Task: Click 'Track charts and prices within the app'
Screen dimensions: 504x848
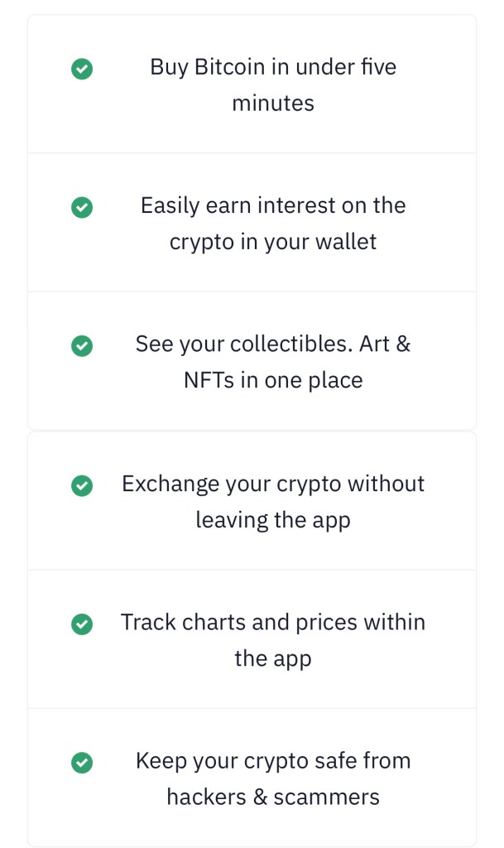Action: 273,639
